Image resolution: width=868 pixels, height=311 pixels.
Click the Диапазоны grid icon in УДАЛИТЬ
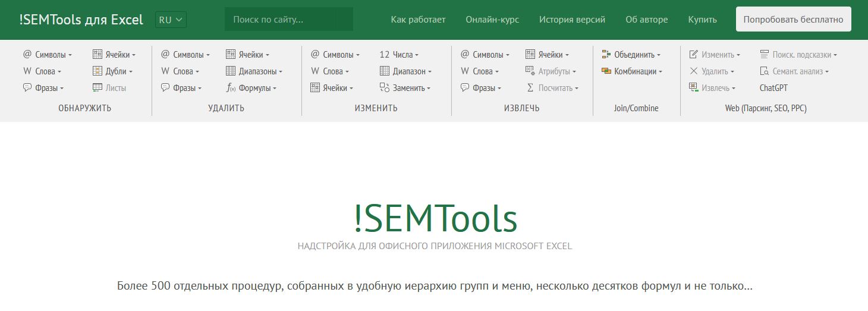coord(231,71)
